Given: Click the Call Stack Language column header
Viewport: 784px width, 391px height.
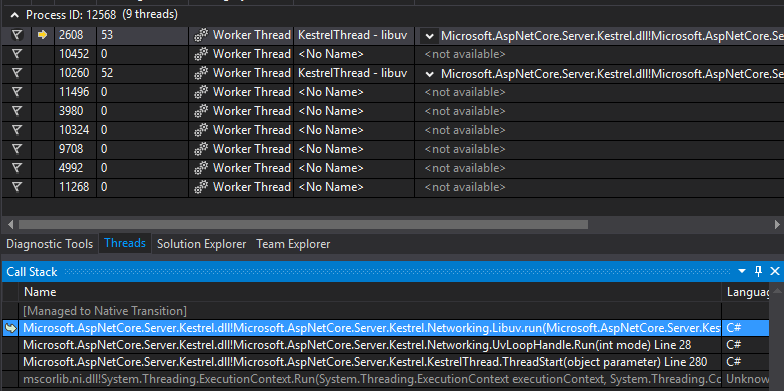Looking at the screenshot, I should [747, 292].
